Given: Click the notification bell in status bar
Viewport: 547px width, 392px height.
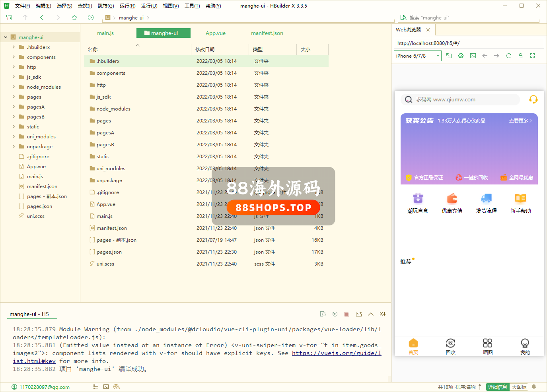Looking at the screenshot, I should point(534,387).
